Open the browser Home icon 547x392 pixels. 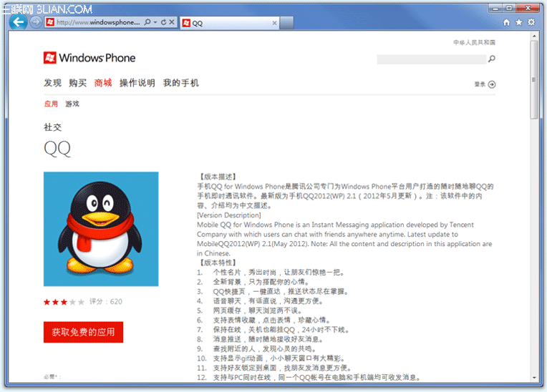[x=506, y=23]
